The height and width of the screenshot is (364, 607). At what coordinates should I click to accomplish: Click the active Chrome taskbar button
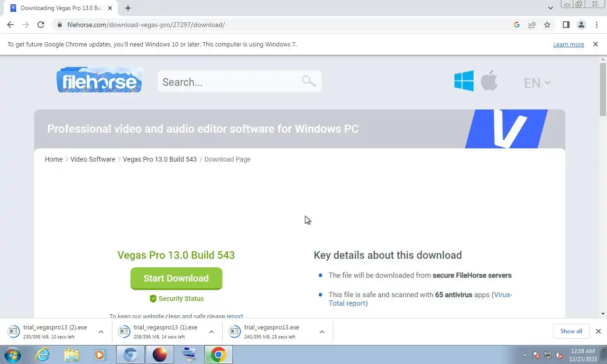click(x=218, y=355)
